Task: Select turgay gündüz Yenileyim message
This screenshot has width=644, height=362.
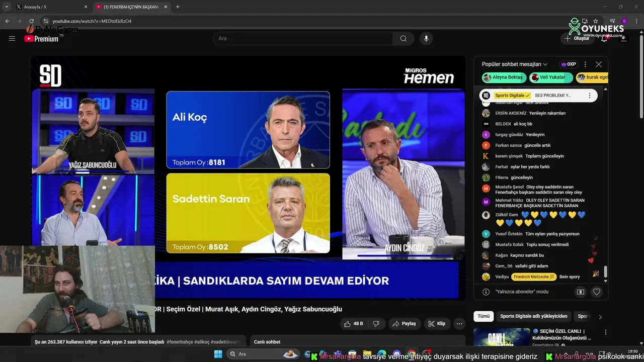Action: pyautogui.click(x=541, y=135)
